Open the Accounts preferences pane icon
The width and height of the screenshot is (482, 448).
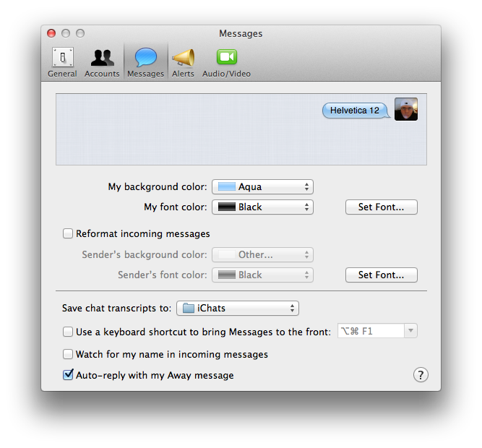coord(102,58)
